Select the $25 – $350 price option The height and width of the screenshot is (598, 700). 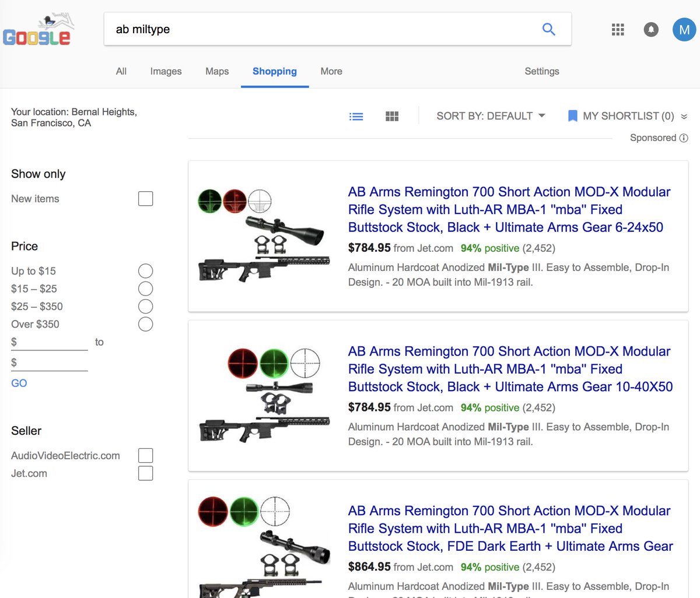pyautogui.click(x=146, y=307)
